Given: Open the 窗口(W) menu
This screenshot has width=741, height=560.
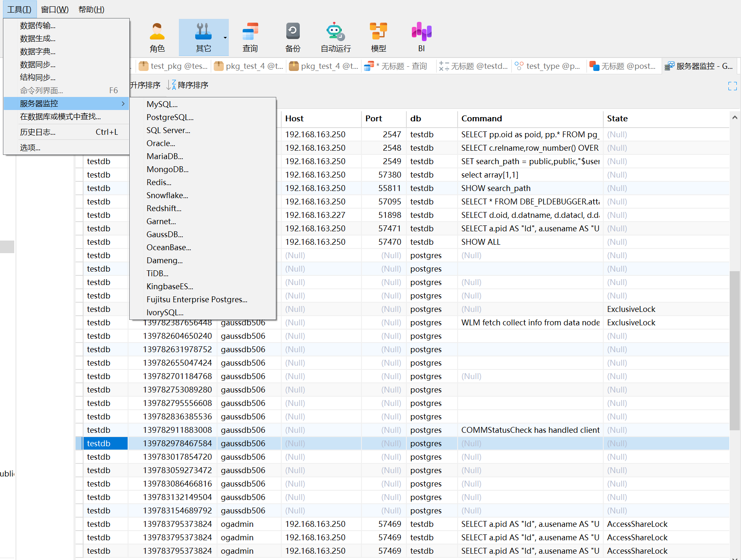Looking at the screenshot, I should coord(55,9).
